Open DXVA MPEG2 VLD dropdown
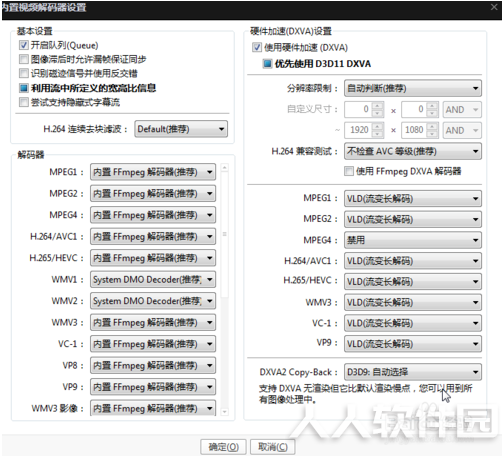503x456 pixels. click(x=413, y=219)
